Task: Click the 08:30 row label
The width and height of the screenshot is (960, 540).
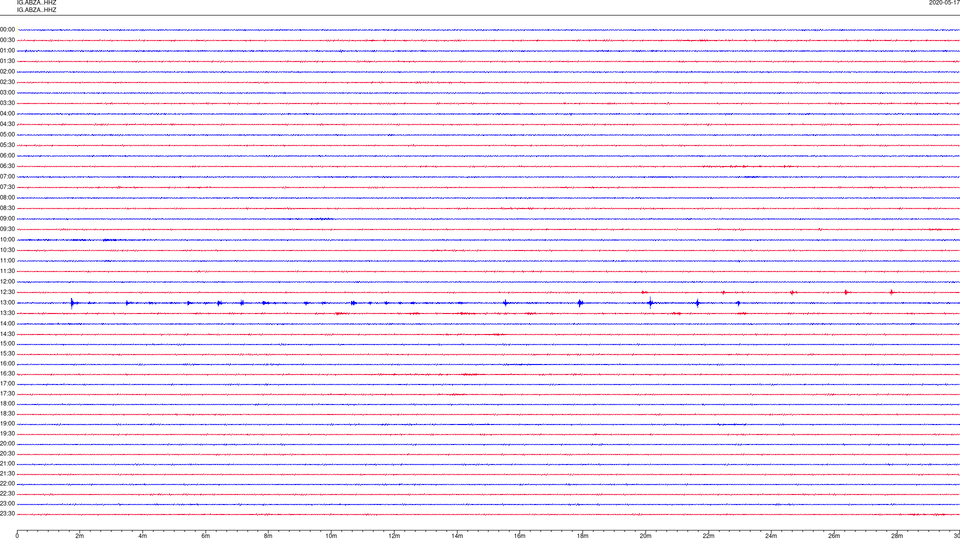Action: [x=7, y=208]
